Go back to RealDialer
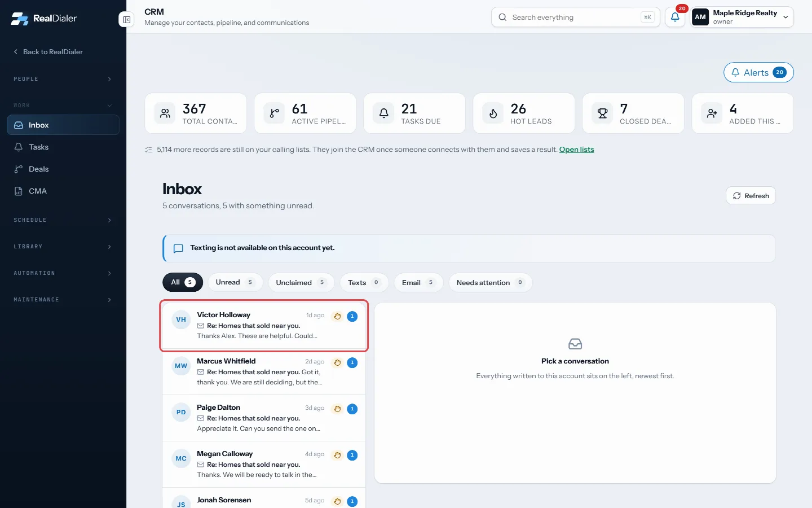Viewport: 812px width, 508px height. tap(48, 52)
